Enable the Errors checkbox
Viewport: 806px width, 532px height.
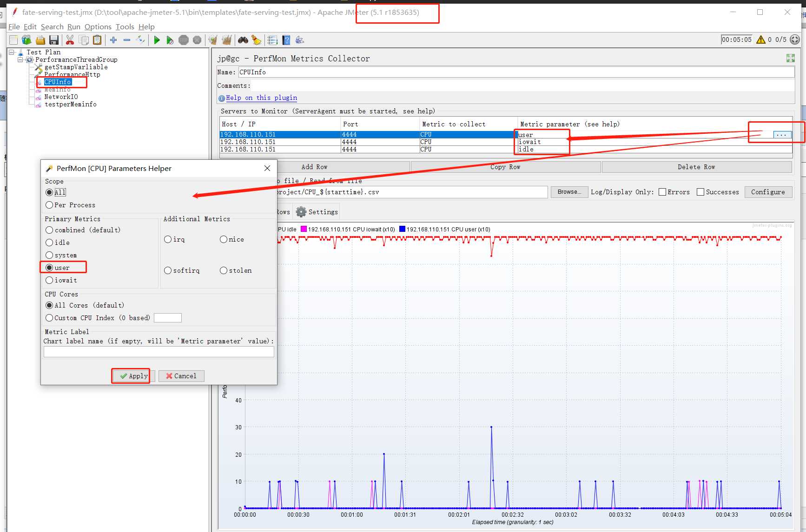point(662,192)
